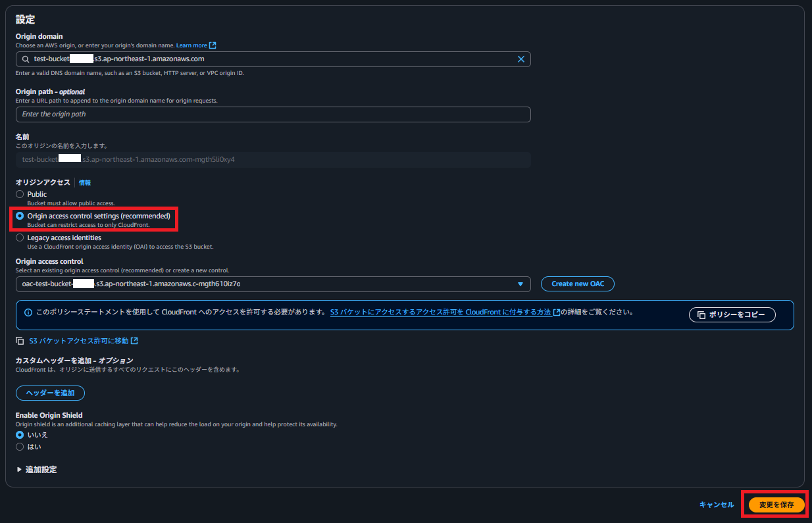
Task: Expand the 追加設定 section
Action: click(x=36, y=470)
